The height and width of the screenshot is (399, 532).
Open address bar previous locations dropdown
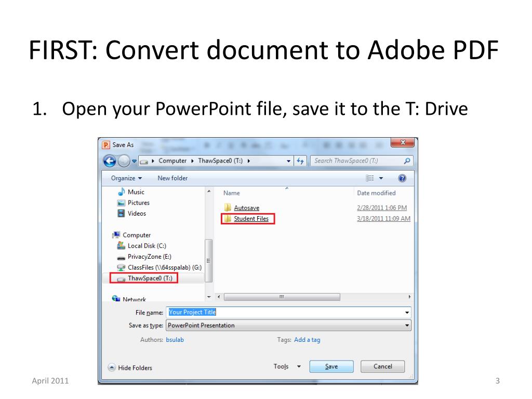(x=288, y=161)
